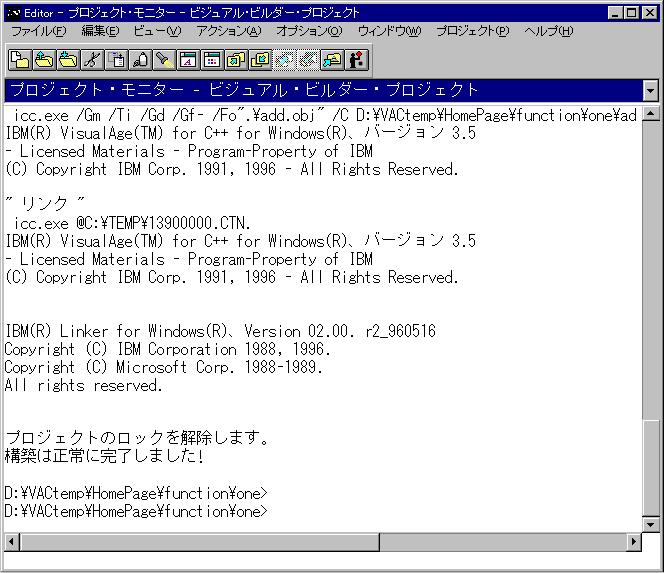Click the second pressed rebuild tool icon
664x573 pixels.
(308, 60)
